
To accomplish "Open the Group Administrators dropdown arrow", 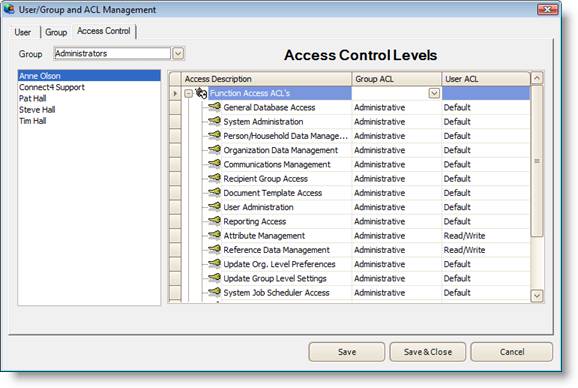I will click(178, 54).
